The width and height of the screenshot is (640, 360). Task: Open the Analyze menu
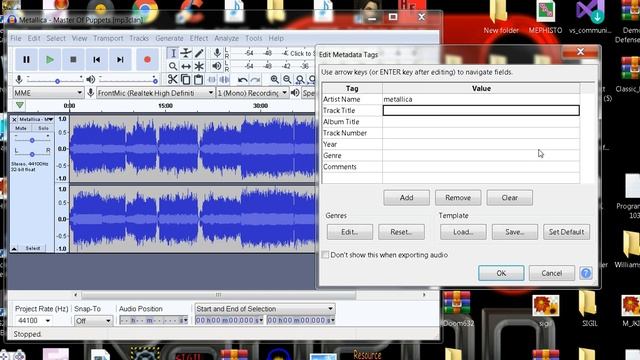(x=227, y=38)
